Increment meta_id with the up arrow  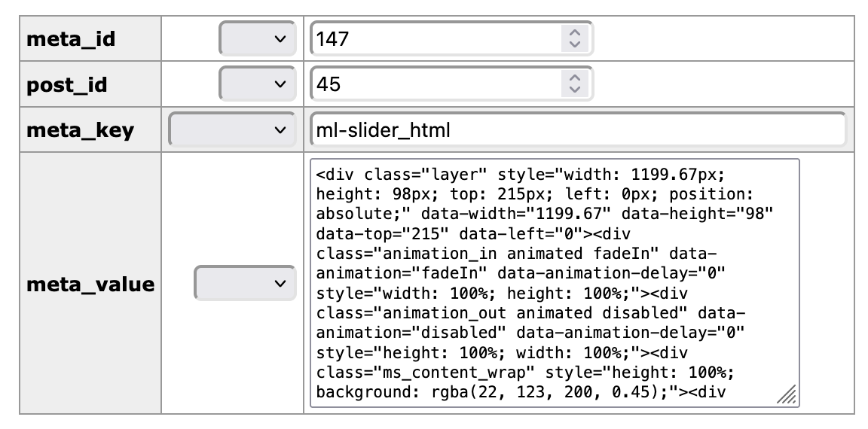point(574,32)
